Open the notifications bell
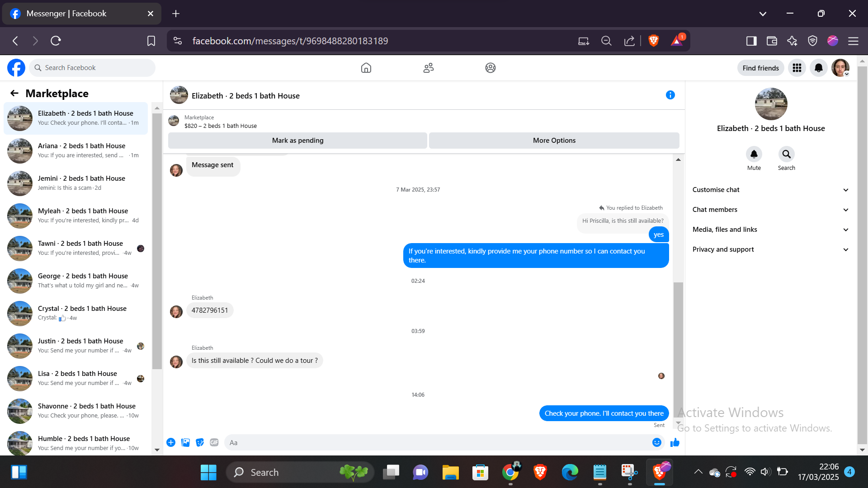The image size is (868, 488). tap(819, 68)
